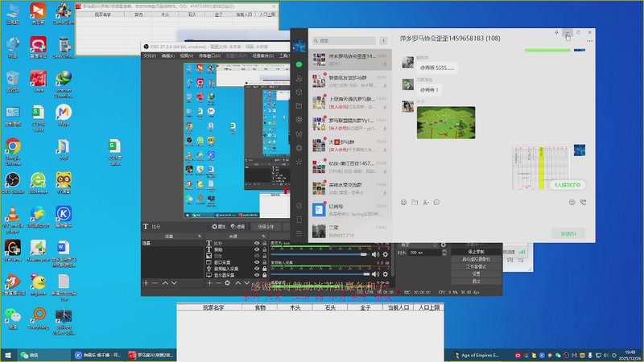Open the OBS Studio desktop shortcut
The image size is (644, 362).
coord(13,183)
